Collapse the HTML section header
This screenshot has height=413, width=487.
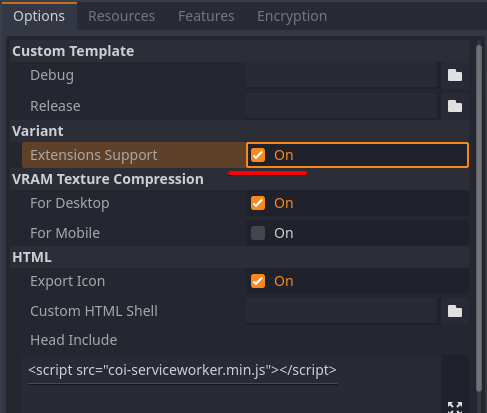click(x=239, y=257)
